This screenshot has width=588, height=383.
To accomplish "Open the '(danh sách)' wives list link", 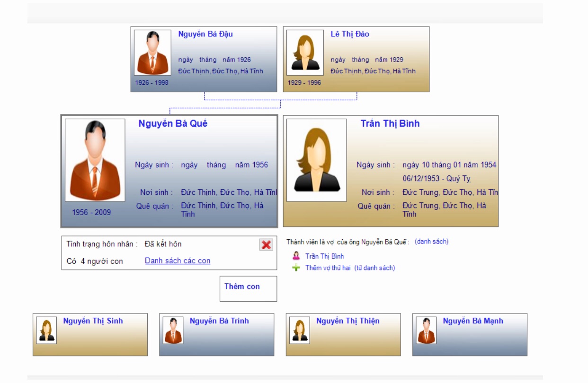I will point(431,242).
